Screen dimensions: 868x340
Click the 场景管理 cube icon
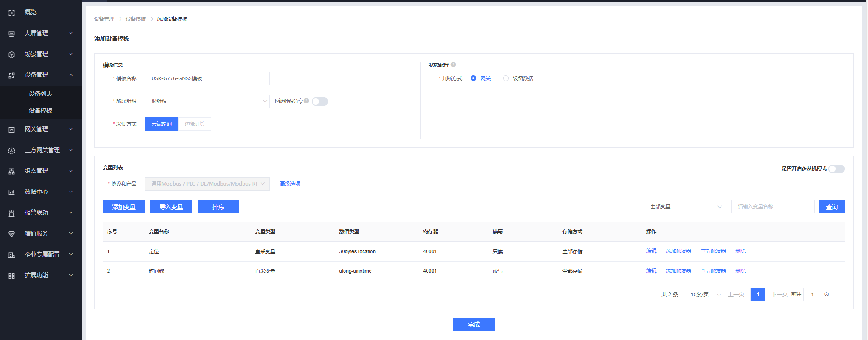point(12,54)
